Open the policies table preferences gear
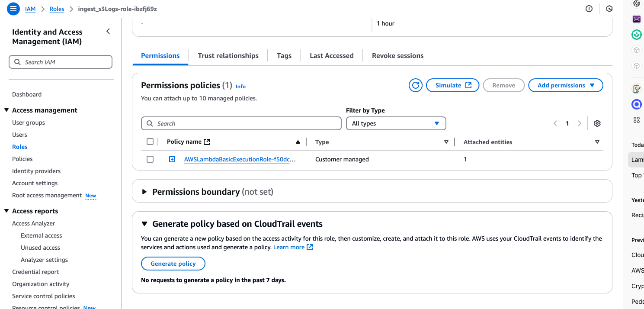The width and height of the screenshot is (644, 309). 597,123
